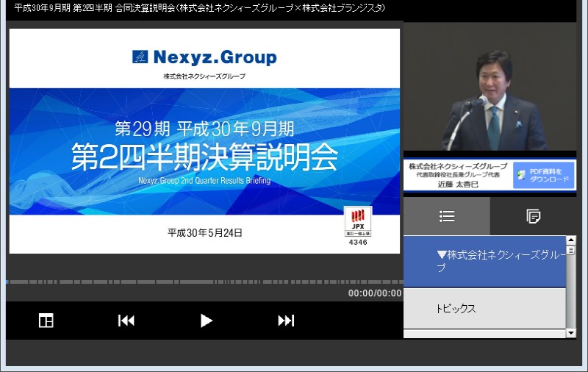The height and width of the screenshot is (372, 588).
Task: Click the presentation slide area
Action: click(x=204, y=141)
